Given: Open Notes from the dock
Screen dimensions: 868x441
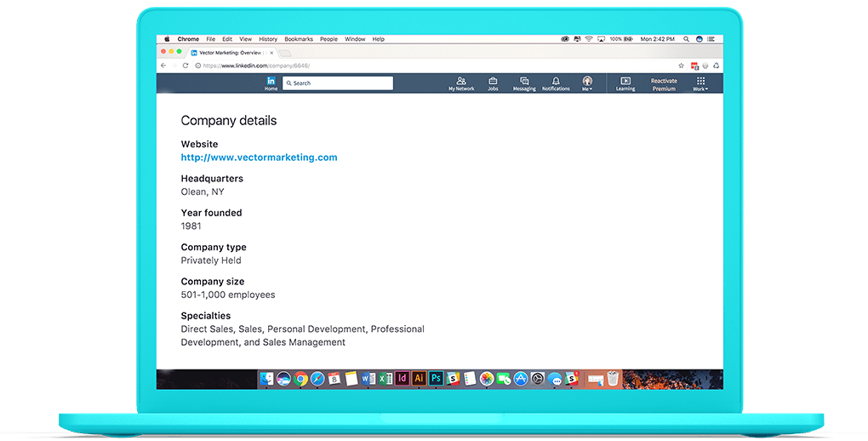Looking at the screenshot, I should pyautogui.click(x=351, y=378).
